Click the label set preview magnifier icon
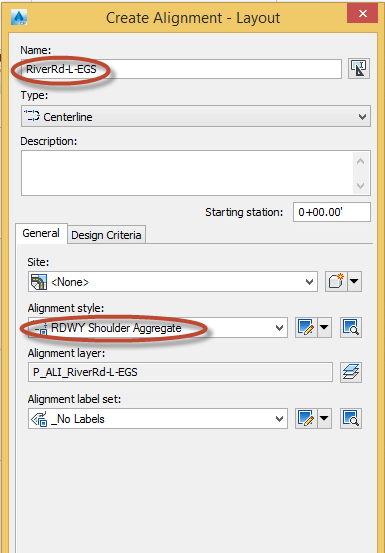The height and width of the screenshot is (553, 385). (x=351, y=419)
